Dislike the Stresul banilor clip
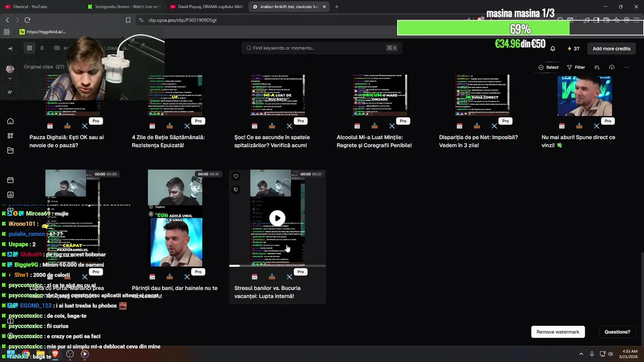The height and width of the screenshot is (362, 644). point(235,190)
